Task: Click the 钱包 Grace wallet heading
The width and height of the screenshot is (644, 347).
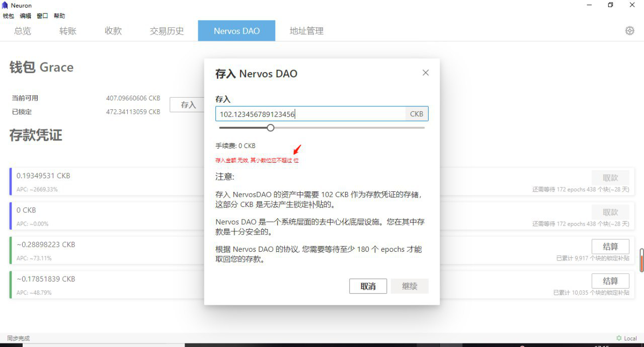Action: pos(41,67)
